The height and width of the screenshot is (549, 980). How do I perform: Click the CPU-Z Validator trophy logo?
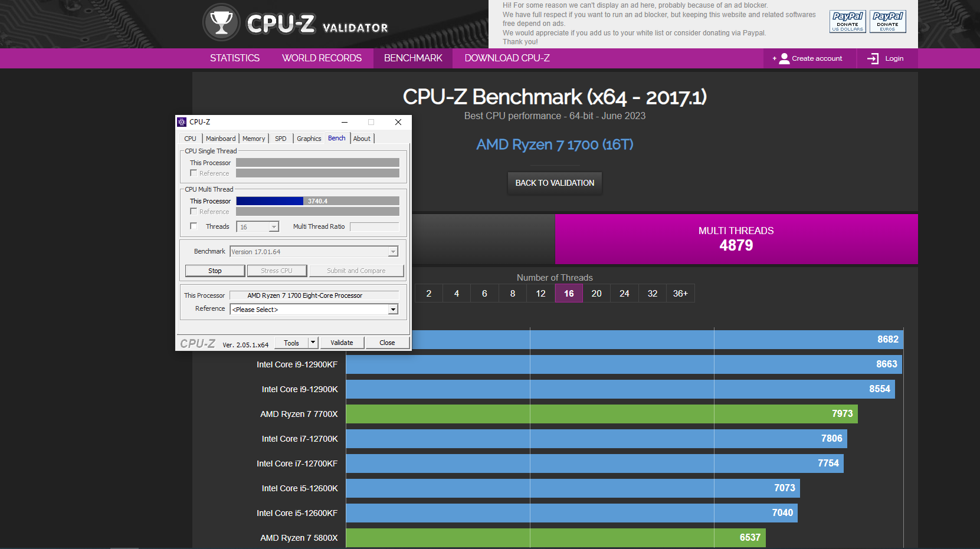221,22
